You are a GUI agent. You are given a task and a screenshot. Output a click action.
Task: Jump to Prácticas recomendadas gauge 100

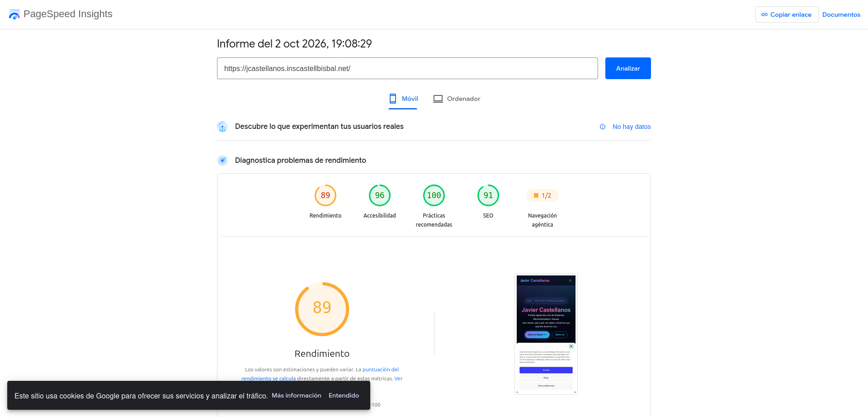click(434, 195)
